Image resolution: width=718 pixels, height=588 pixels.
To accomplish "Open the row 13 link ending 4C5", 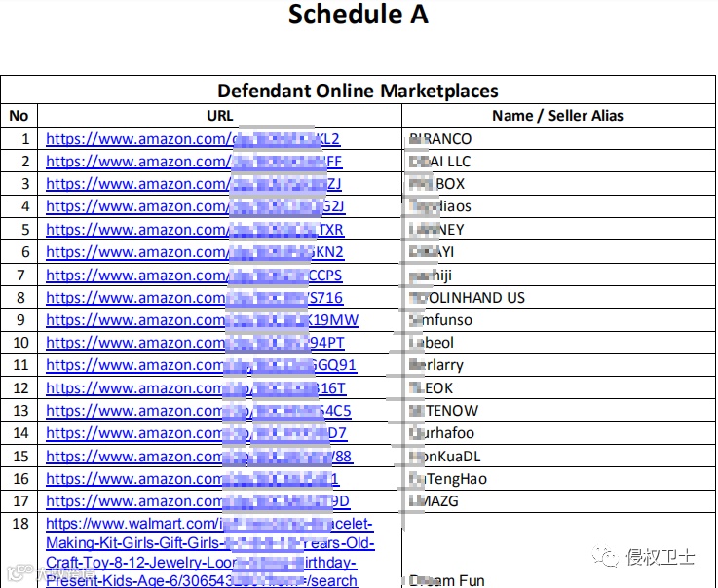I will [199, 411].
